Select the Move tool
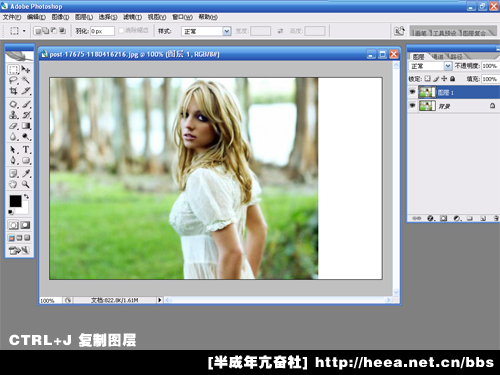Viewport: 500px width, 375px height. click(x=26, y=69)
